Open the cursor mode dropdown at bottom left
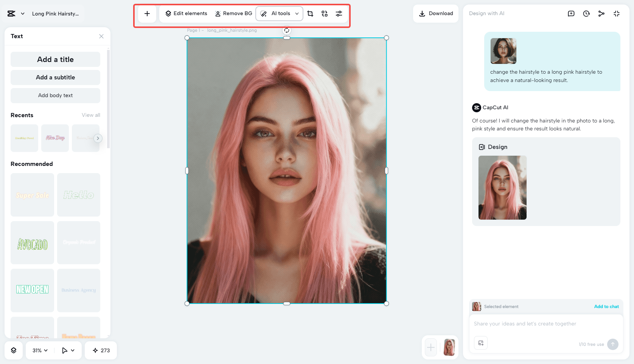 (x=68, y=350)
